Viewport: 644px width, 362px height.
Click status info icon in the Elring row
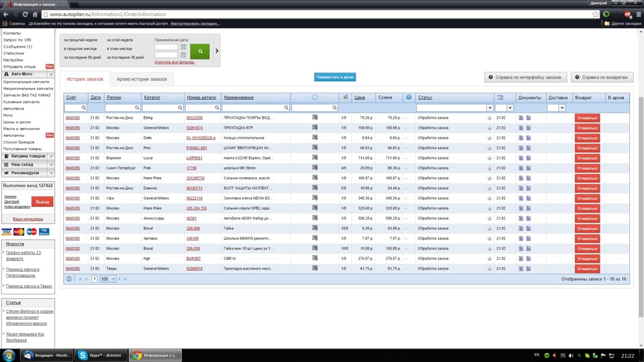[490, 118]
